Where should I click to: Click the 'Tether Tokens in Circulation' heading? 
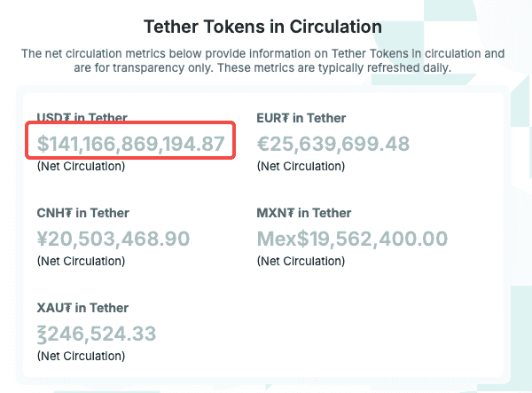(263, 27)
